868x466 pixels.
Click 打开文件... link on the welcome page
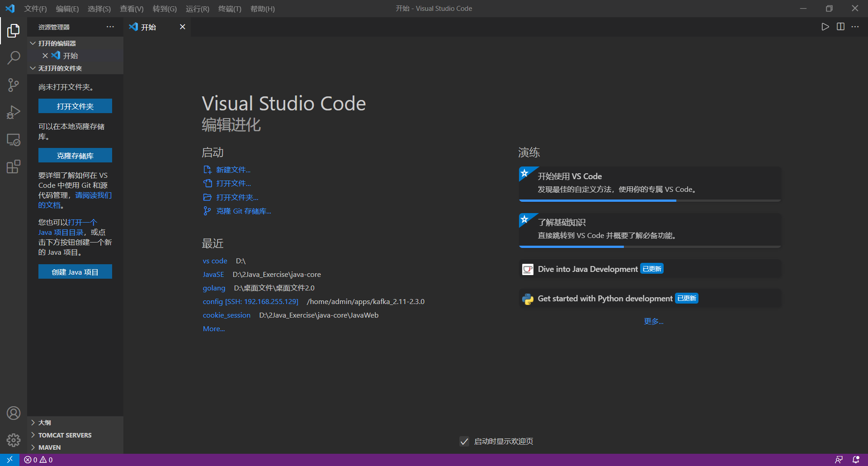233,183
